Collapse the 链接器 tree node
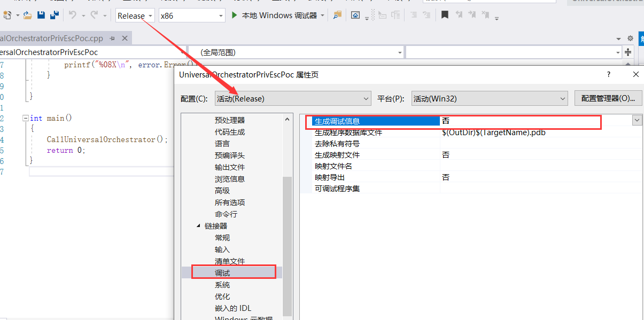The width and height of the screenshot is (644, 320). click(x=199, y=226)
